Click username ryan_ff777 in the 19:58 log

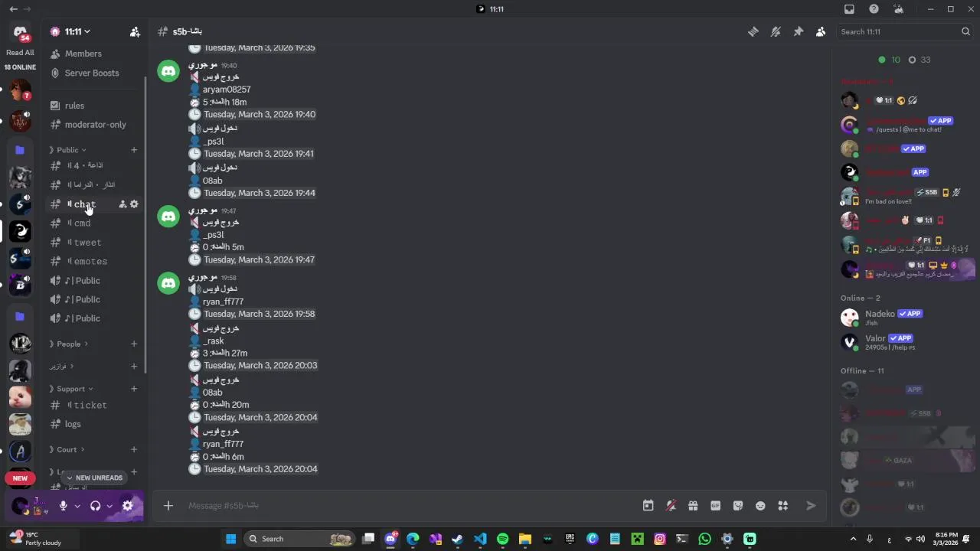[223, 302]
